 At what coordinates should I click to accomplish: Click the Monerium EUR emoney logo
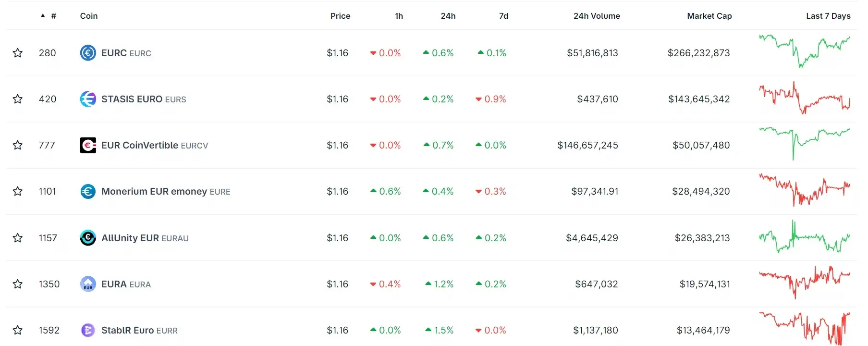[88, 192]
